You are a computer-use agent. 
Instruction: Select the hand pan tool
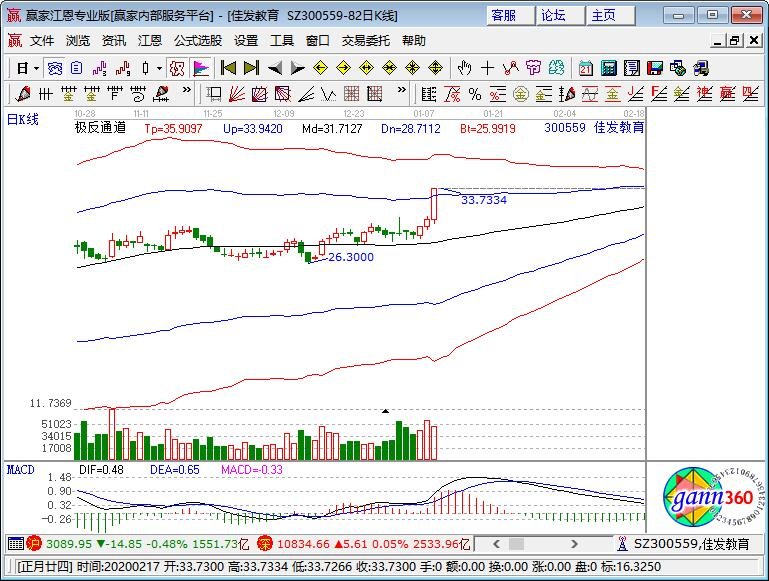(464, 68)
